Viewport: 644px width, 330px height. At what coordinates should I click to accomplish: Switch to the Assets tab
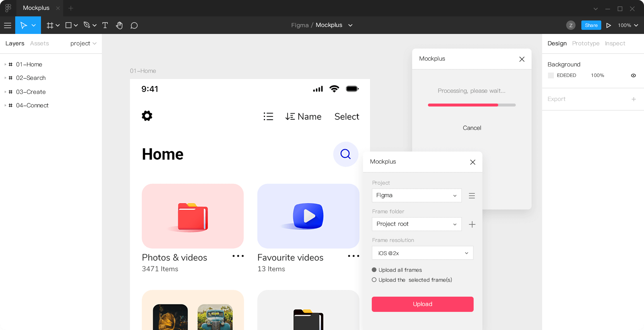point(40,43)
